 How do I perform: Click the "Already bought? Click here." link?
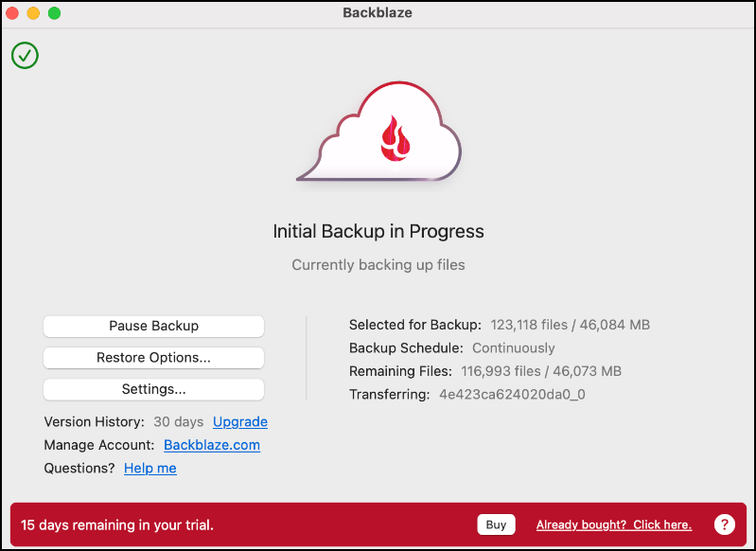(x=613, y=524)
